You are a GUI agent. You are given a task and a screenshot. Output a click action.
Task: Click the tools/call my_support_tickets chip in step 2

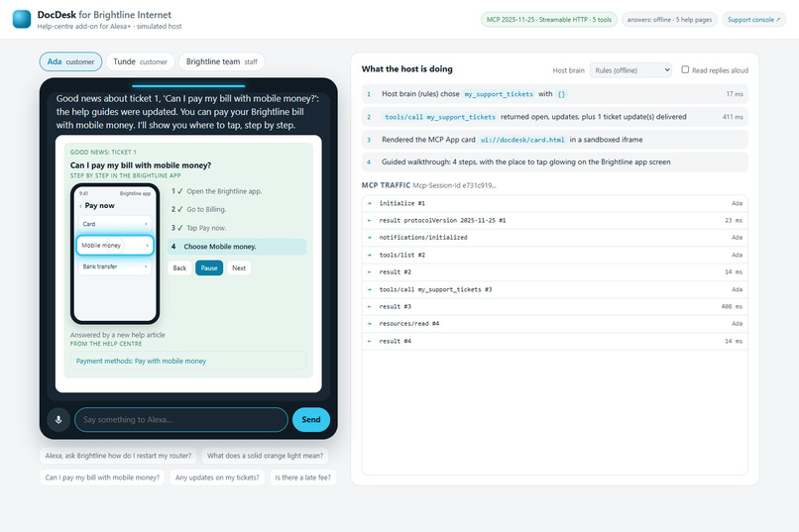click(x=440, y=117)
